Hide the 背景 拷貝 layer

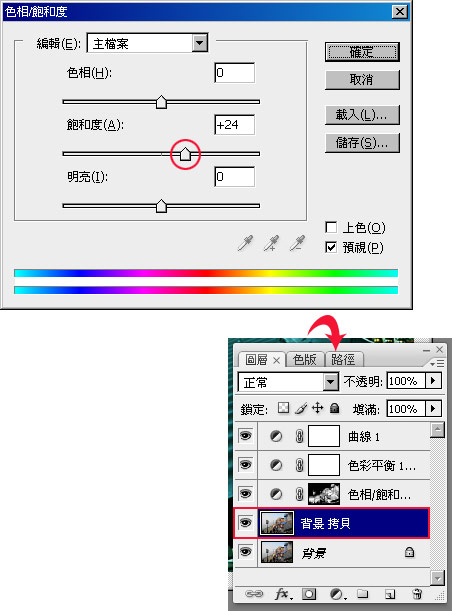(245, 523)
